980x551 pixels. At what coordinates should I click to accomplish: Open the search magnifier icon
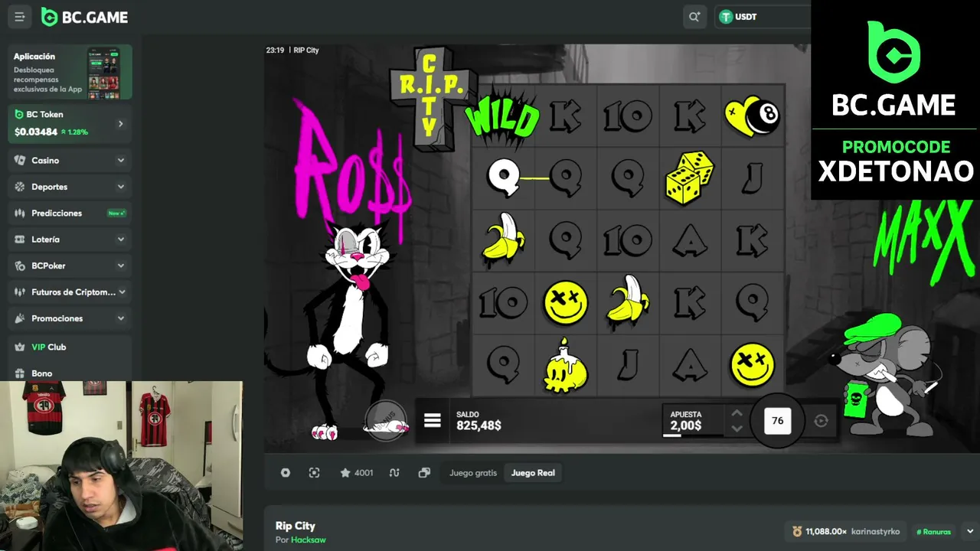click(694, 17)
